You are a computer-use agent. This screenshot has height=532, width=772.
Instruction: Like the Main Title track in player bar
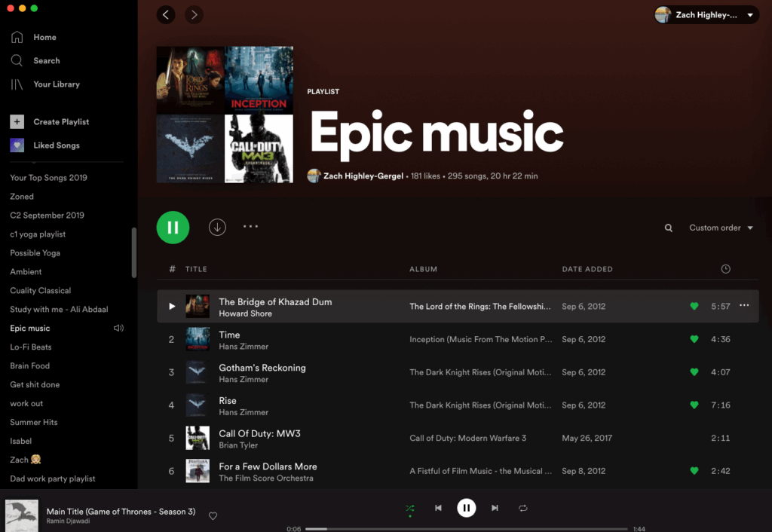pyautogui.click(x=213, y=515)
